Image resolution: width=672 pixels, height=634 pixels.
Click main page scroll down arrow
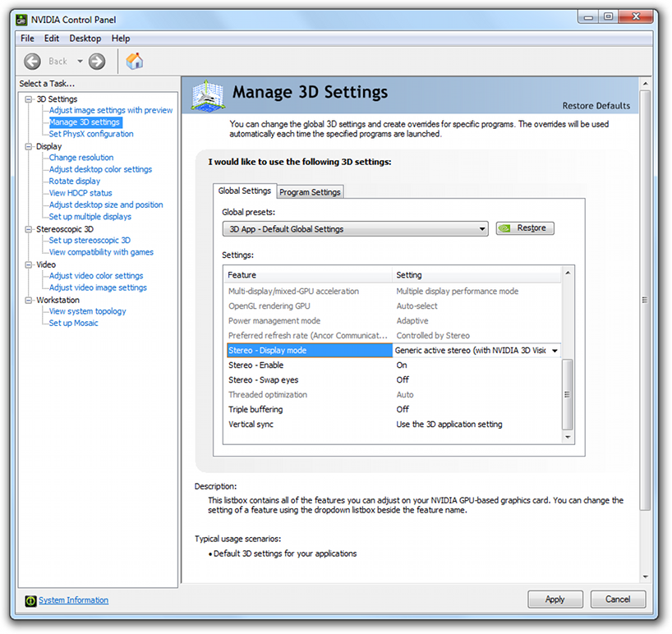click(645, 577)
